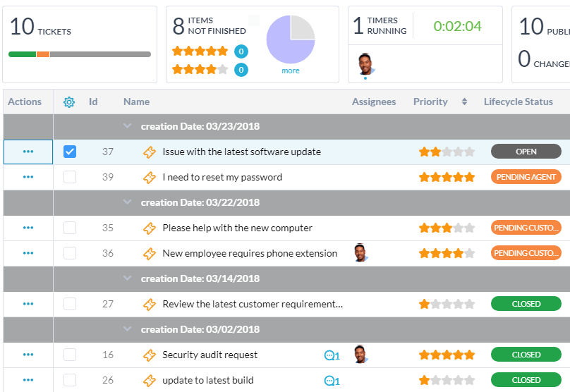Collapse creation Date 03/02/2018 group
The width and height of the screenshot is (570, 392).
[127, 329]
